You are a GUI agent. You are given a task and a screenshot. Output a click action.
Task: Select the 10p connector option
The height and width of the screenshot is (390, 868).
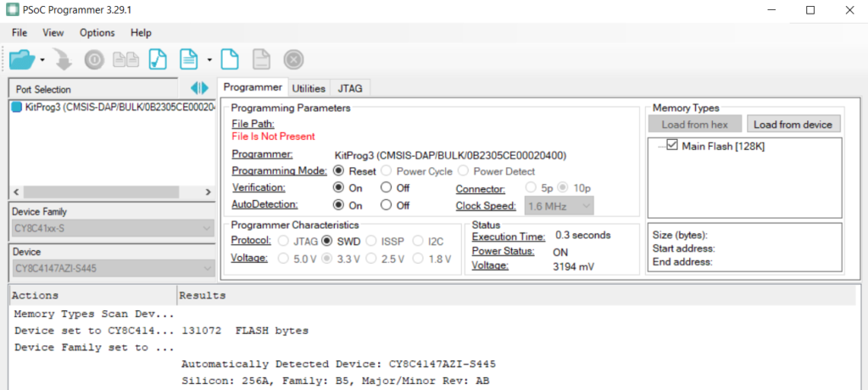(x=561, y=188)
